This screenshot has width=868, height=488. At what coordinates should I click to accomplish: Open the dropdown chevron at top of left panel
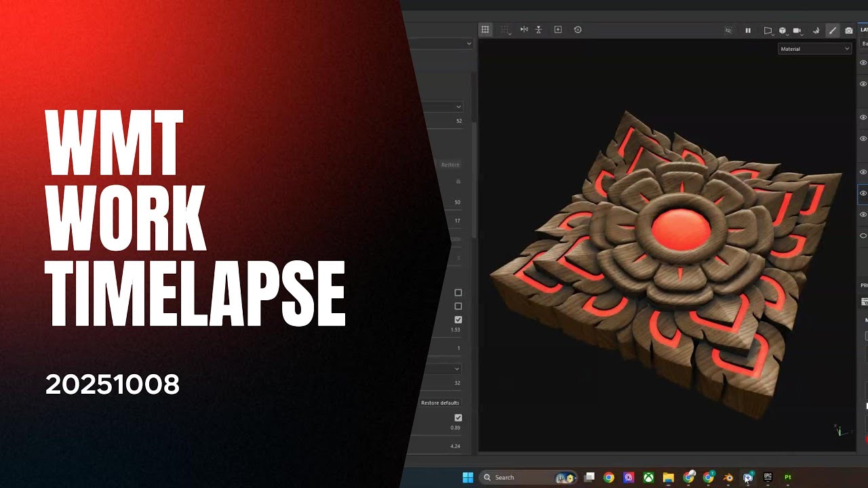tap(469, 43)
